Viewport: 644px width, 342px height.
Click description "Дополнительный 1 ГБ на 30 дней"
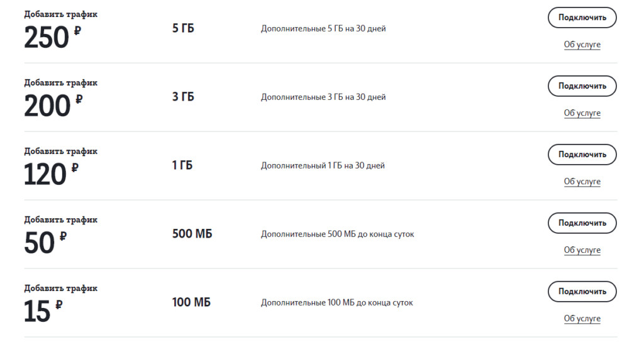(x=323, y=165)
